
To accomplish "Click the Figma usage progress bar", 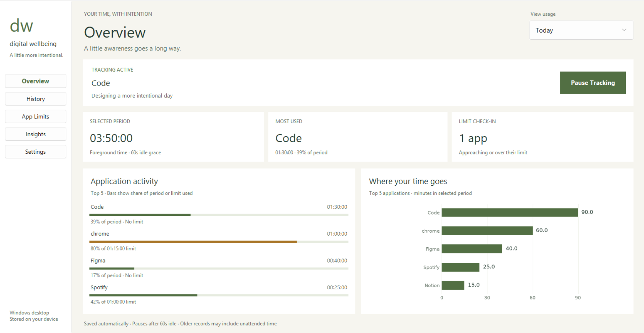I will click(219, 269).
